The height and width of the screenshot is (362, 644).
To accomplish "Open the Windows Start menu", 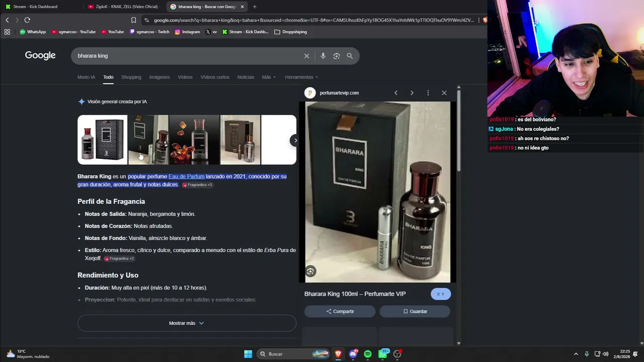I will 248,354.
